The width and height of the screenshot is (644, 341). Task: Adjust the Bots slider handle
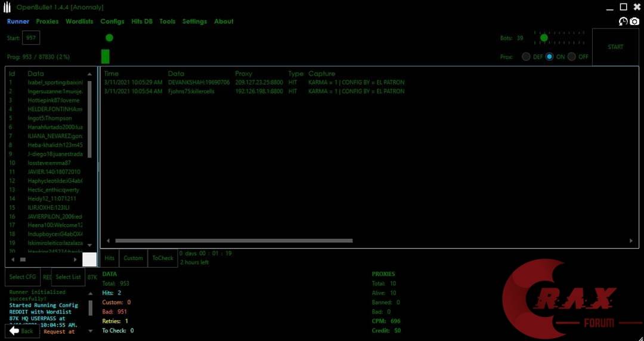tap(544, 38)
